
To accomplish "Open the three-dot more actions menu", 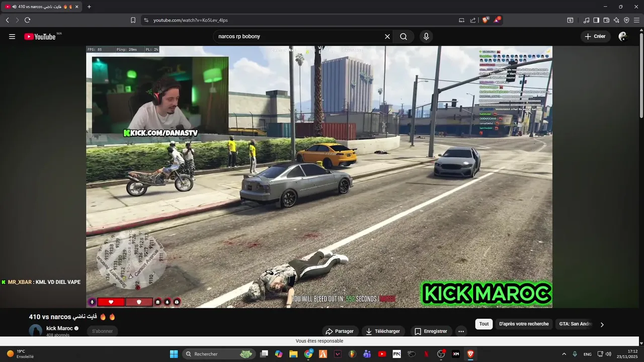I will 461,331.
